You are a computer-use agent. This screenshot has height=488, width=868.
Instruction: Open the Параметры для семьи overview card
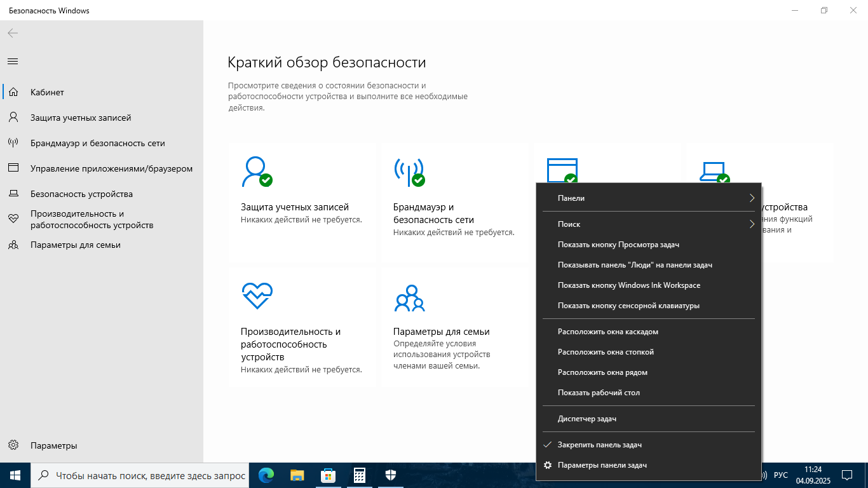[455, 326]
